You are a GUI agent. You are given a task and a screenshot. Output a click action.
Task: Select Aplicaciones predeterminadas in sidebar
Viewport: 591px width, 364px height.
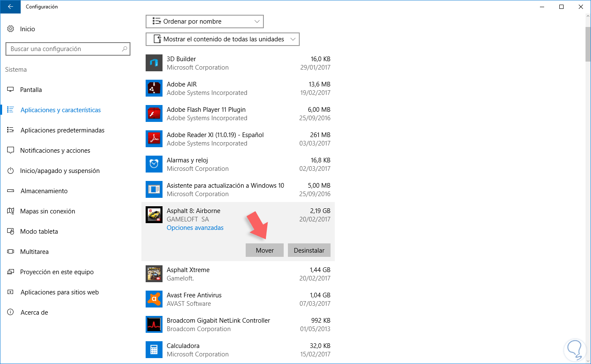tap(62, 130)
